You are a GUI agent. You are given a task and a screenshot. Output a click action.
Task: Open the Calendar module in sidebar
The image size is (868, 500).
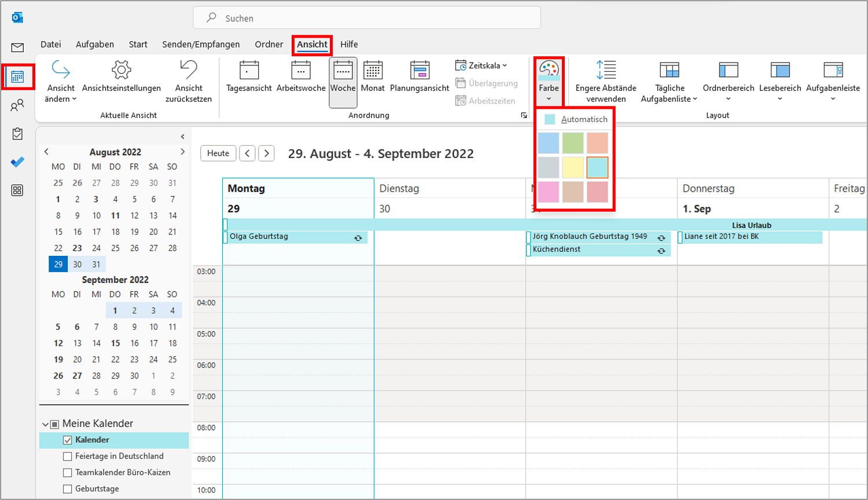click(x=17, y=77)
